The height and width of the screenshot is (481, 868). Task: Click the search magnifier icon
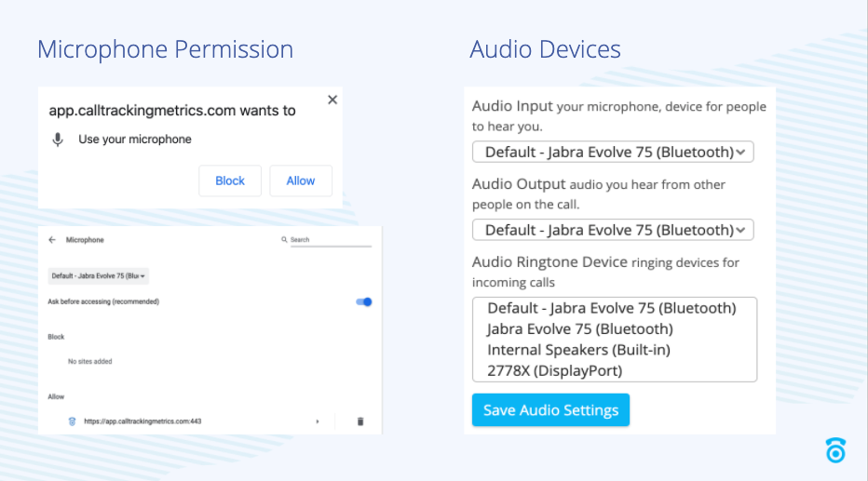285,240
